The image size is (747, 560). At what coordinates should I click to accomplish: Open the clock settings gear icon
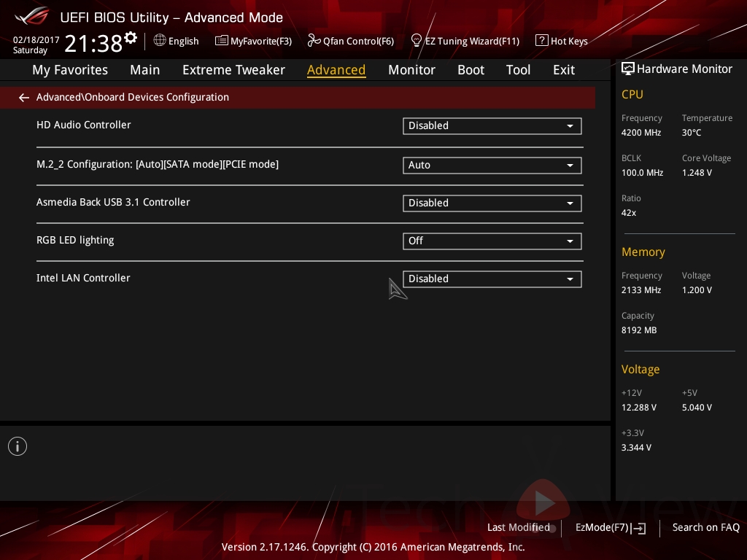coord(131,38)
